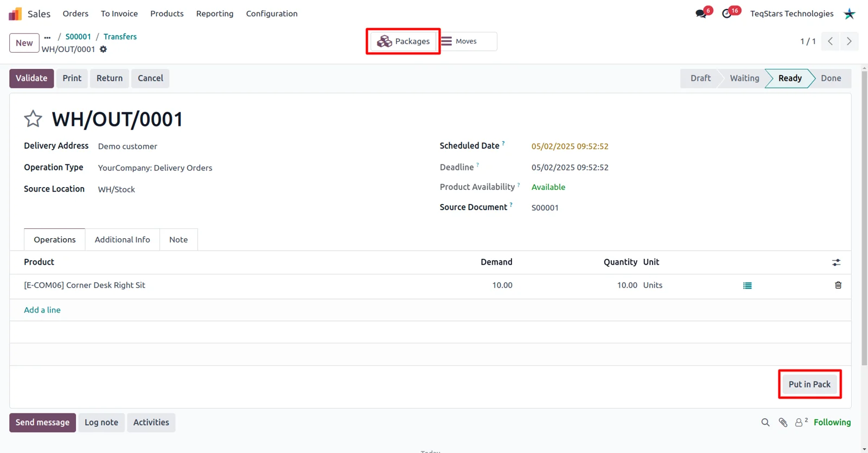
Task: Click the Print button
Action: [x=72, y=78]
